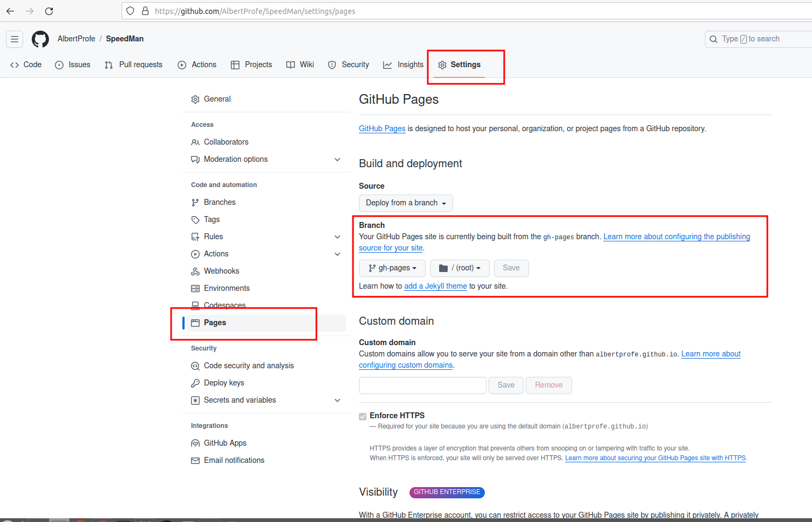Click the browser back arrow
The height and width of the screenshot is (522, 812).
10,11
